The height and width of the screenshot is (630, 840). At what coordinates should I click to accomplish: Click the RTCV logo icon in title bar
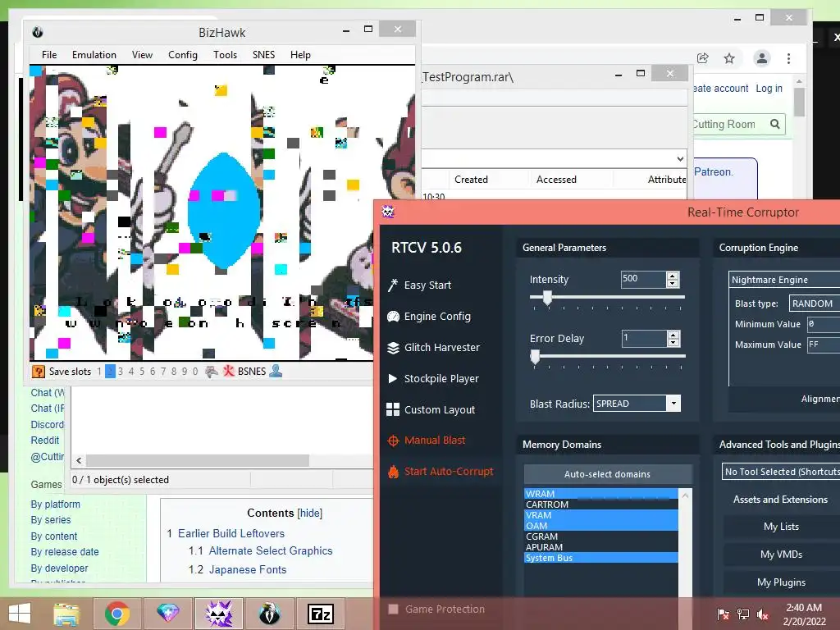point(388,212)
